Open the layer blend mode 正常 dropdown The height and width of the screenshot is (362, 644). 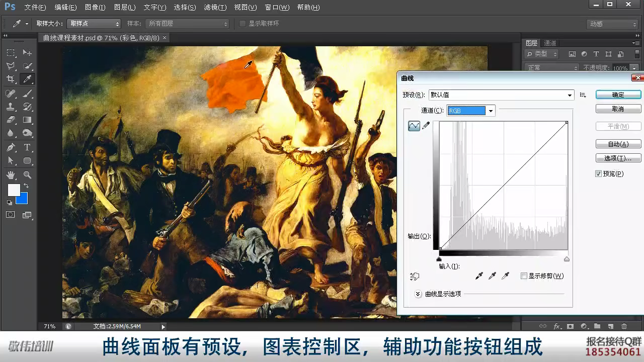[x=552, y=68]
